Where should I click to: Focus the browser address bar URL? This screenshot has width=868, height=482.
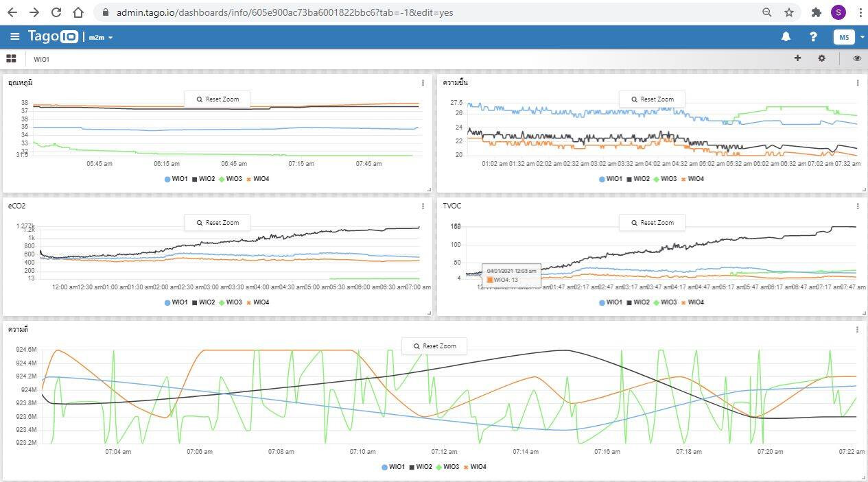(285, 12)
